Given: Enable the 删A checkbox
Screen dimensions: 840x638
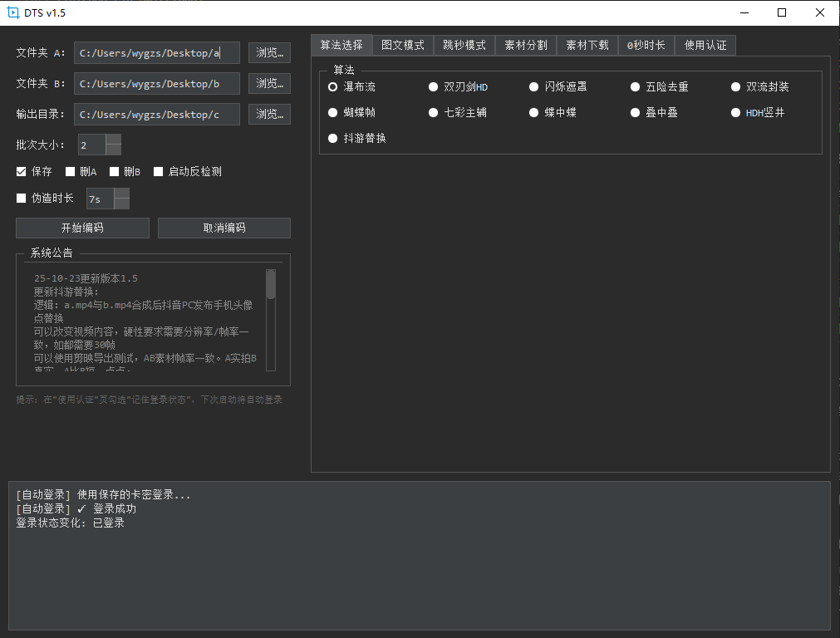Looking at the screenshot, I should [71, 172].
